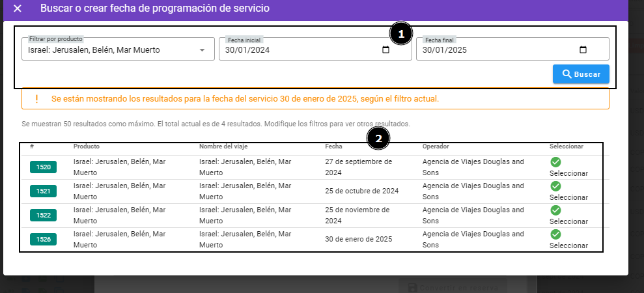Click the Fecha column header
The image size is (644, 293).
[333, 146]
